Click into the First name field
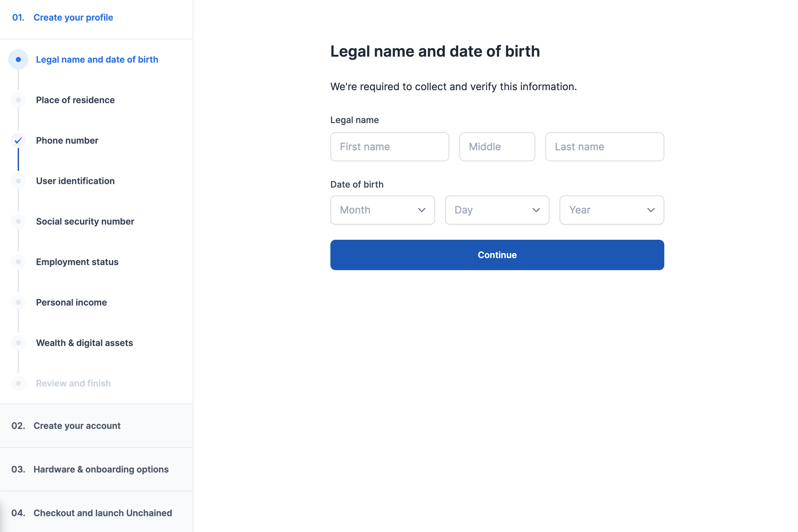Viewport: 798px width, 532px height. 389,147
